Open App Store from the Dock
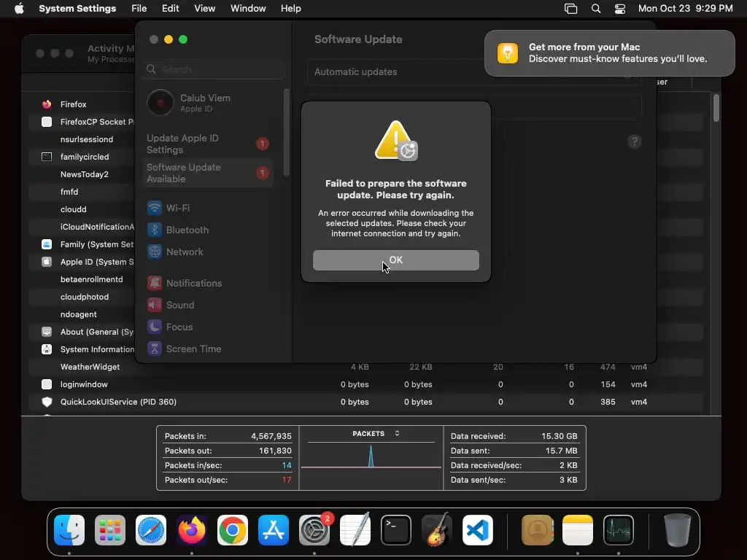Image resolution: width=747 pixels, height=560 pixels. click(274, 529)
